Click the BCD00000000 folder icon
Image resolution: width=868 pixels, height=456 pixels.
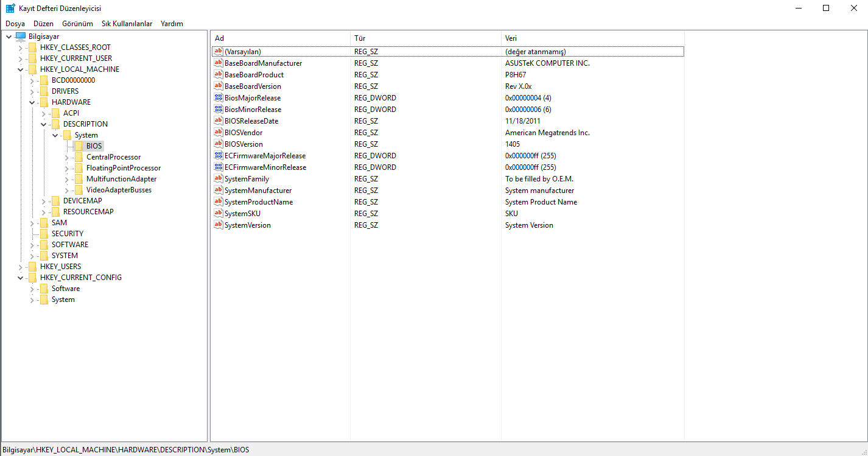[x=44, y=80]
